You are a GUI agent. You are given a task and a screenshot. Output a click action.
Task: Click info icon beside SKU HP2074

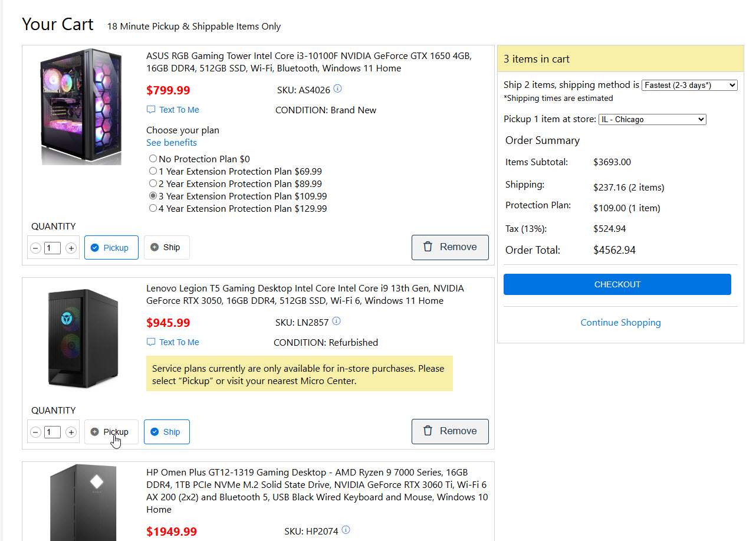346,530
